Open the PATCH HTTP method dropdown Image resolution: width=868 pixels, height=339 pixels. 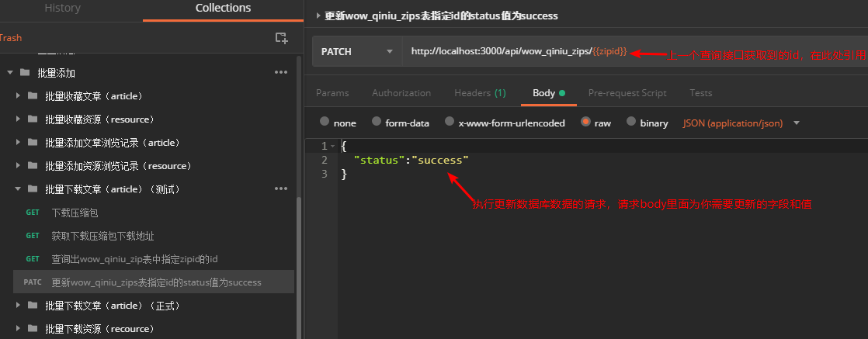(357, 51)
